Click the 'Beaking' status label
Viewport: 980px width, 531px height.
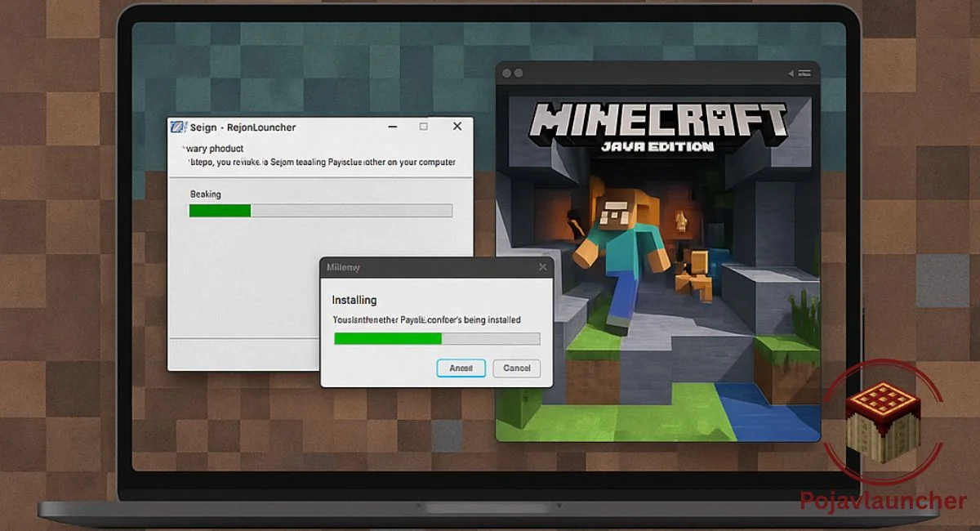point(206,194)
